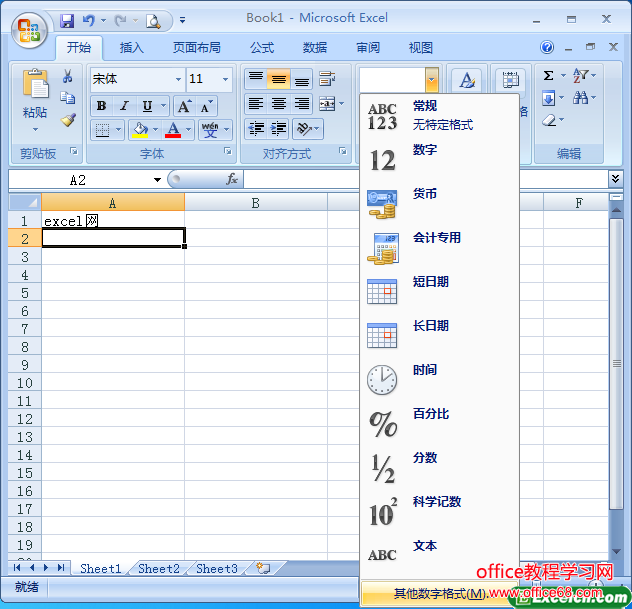
Task: Switch to 插入 ribbon tab
Action: pos(131,48)
